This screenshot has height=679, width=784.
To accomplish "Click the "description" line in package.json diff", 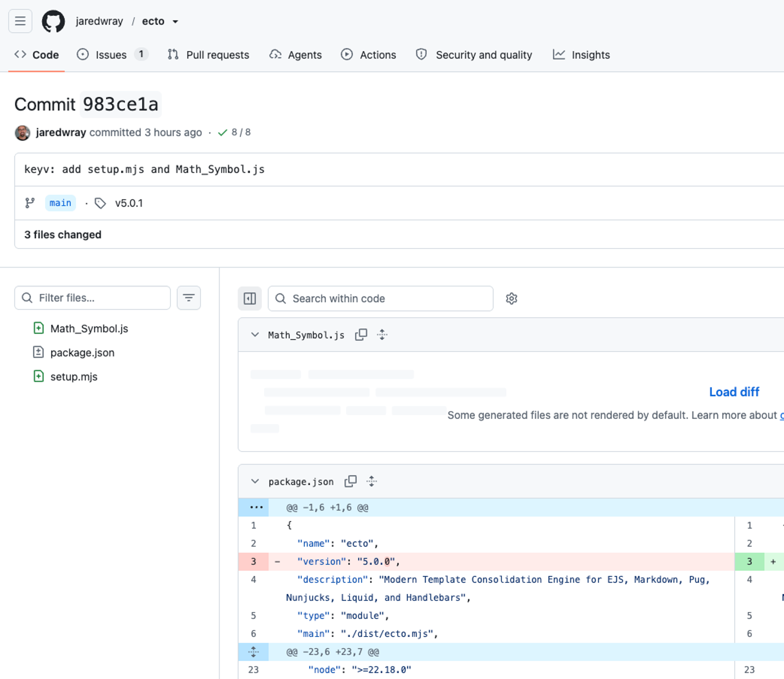I will pos(486,588).
